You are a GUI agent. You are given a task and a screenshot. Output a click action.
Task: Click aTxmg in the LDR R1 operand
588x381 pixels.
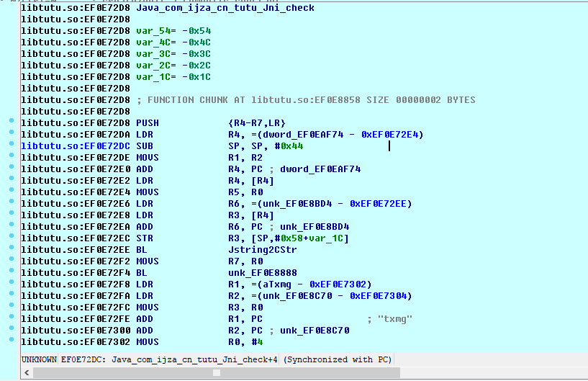coord(277,284)
